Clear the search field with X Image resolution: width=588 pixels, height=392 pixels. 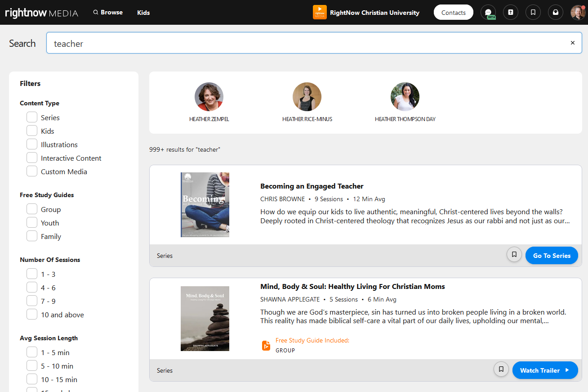[573, 43]
